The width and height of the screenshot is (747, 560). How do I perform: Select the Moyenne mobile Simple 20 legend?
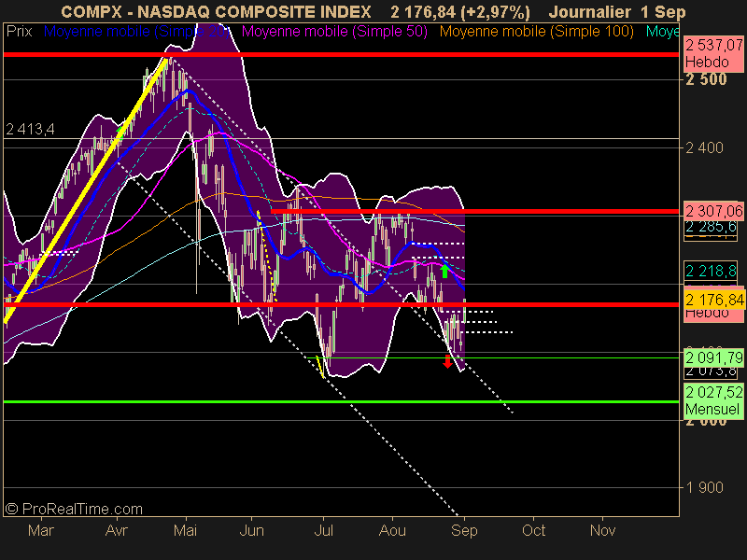click(136, 32)
